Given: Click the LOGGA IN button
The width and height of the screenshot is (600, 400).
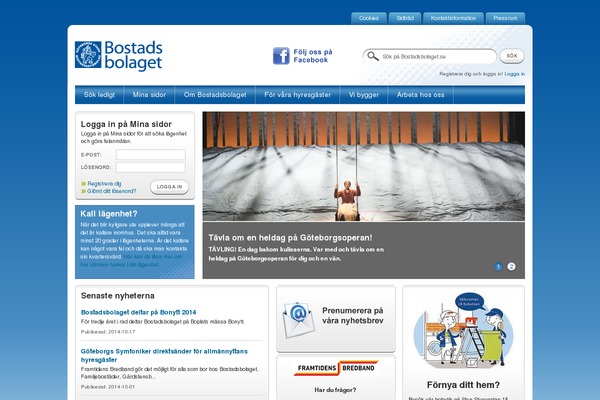Looking at the screenshot, I should click(169, 187).
